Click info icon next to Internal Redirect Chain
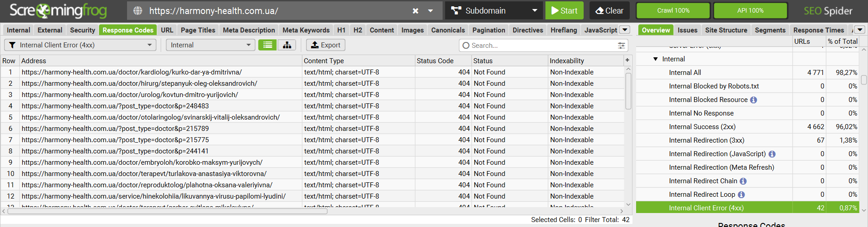The image size is (868, 227). 743,181
